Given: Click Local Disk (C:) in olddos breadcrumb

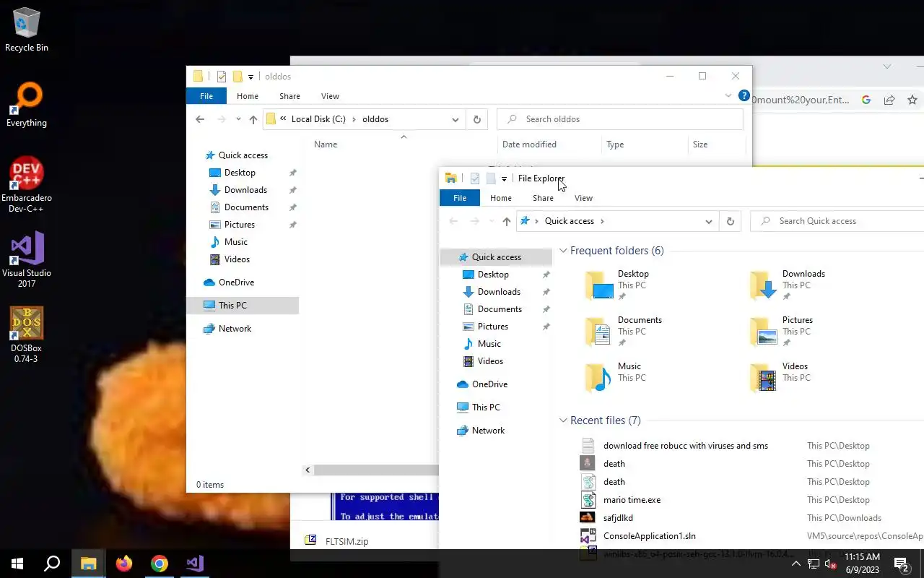Looking at the screenshot, I should (318, 119).
